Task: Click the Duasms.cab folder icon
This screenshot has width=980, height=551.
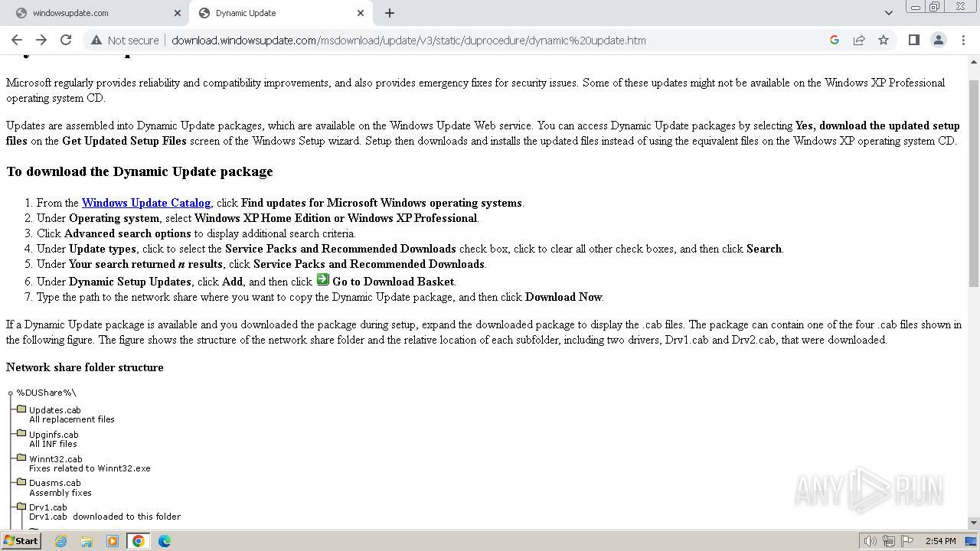Action: [x=21, y=482]
